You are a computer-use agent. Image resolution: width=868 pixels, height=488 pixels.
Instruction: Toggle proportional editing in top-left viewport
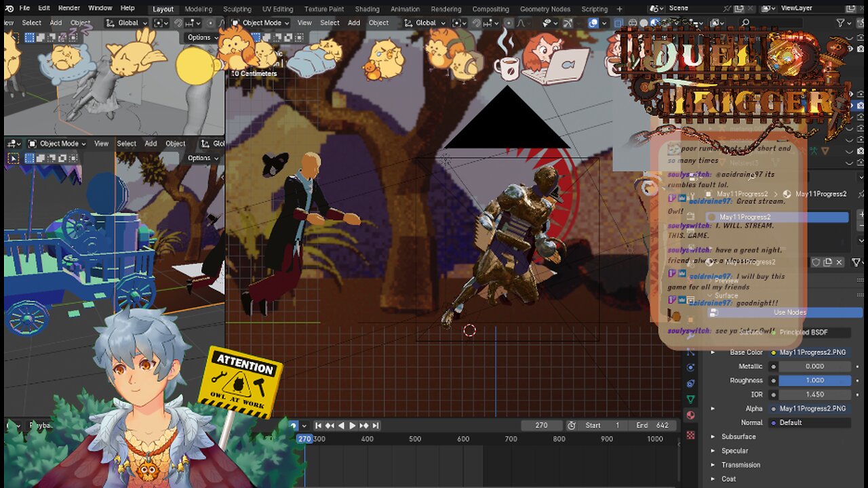tap(210, 22)
